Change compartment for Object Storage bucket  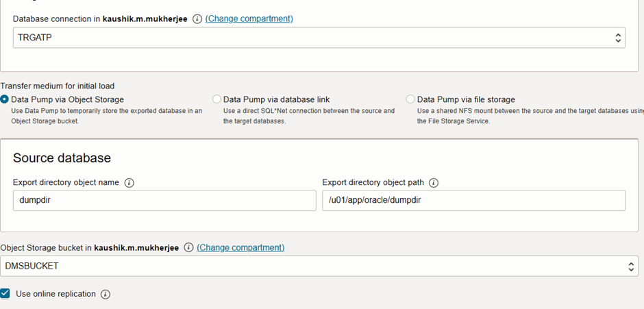[x=240, y=247]
